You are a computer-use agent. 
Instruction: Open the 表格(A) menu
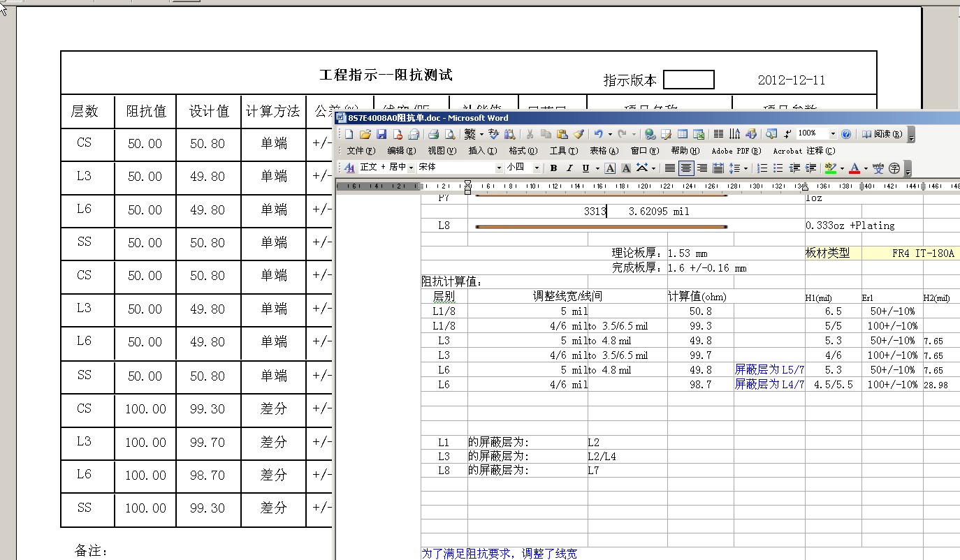pos(604,151)
